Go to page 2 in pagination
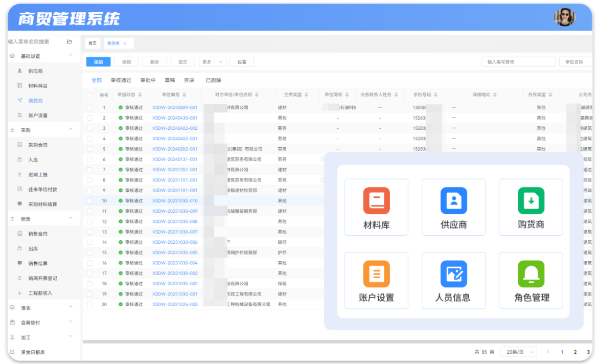The height and width of the screenshot is (364, 598). (x=575, y=352)
